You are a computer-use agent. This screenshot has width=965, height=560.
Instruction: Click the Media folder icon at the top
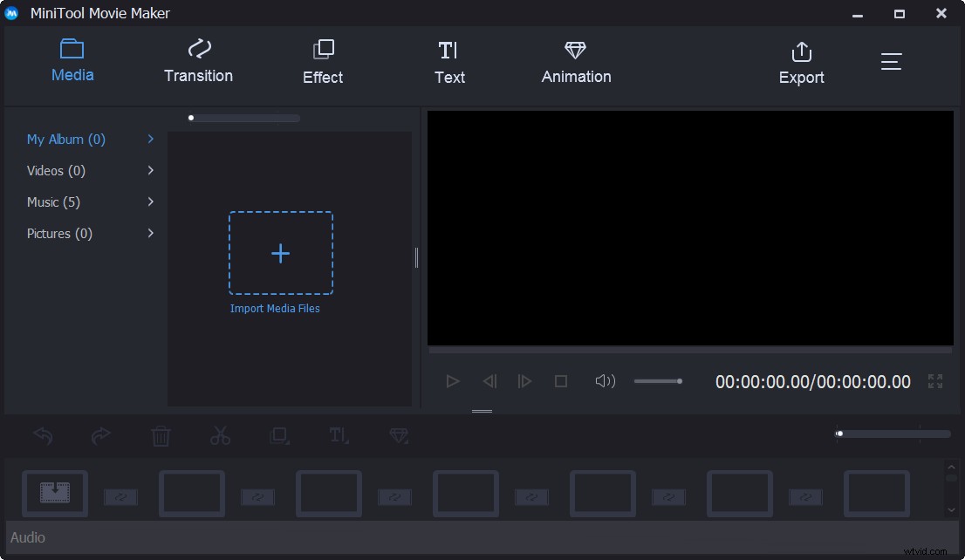pos(72,50)
